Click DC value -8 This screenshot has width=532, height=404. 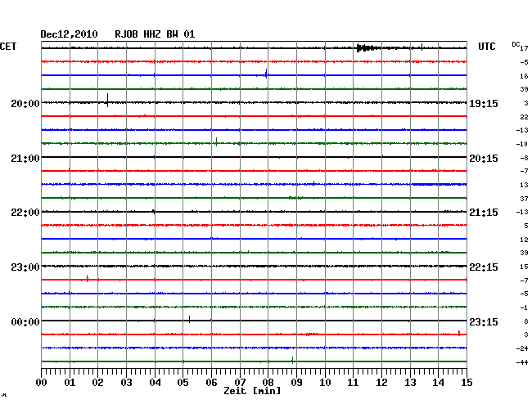pyautogui.click(x=524, y=158)
